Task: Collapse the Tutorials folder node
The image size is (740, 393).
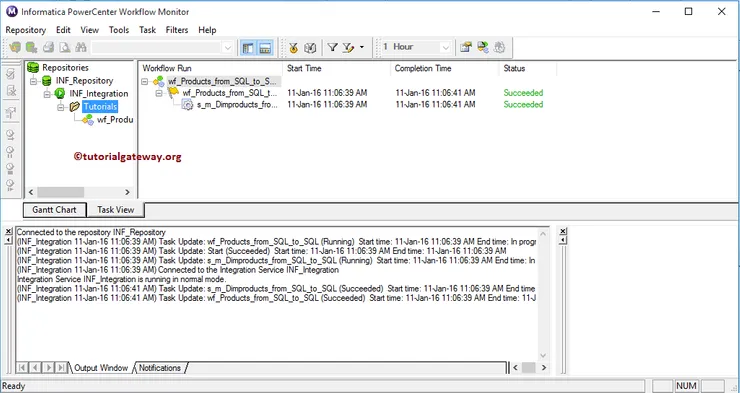Action: (60, 107)
